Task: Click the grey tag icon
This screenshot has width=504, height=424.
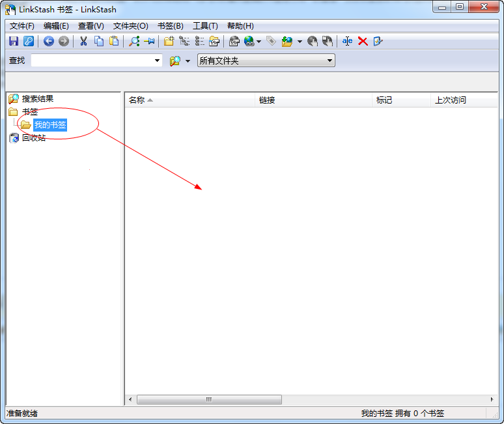Action: pyautogui.click(x=272, y=41)
